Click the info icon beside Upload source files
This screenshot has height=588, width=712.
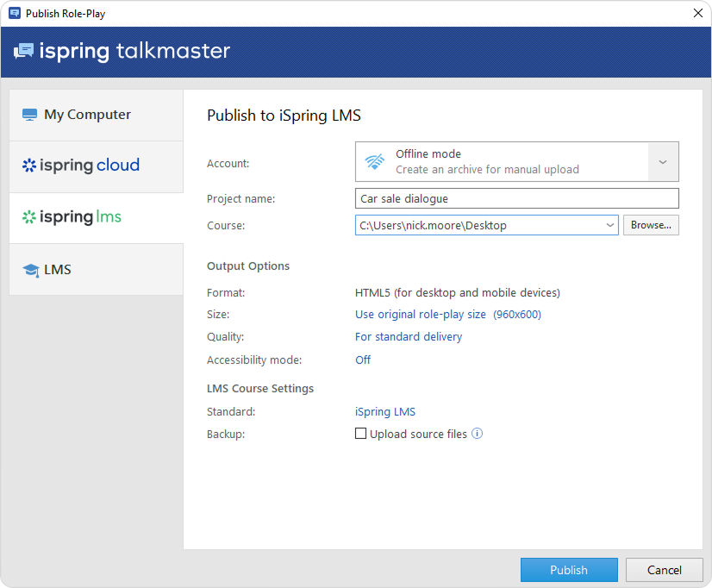pyautogui.click(x=478, y=434)
